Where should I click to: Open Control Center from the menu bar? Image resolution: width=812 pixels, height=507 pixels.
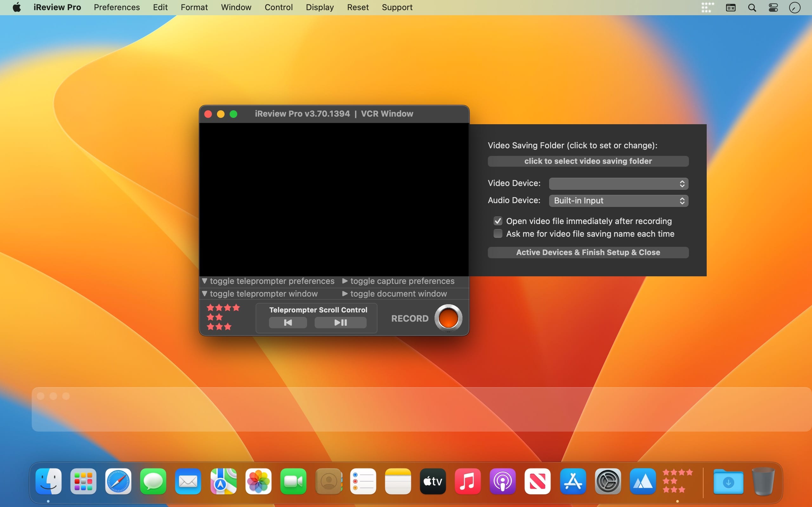tap(773, 7)
